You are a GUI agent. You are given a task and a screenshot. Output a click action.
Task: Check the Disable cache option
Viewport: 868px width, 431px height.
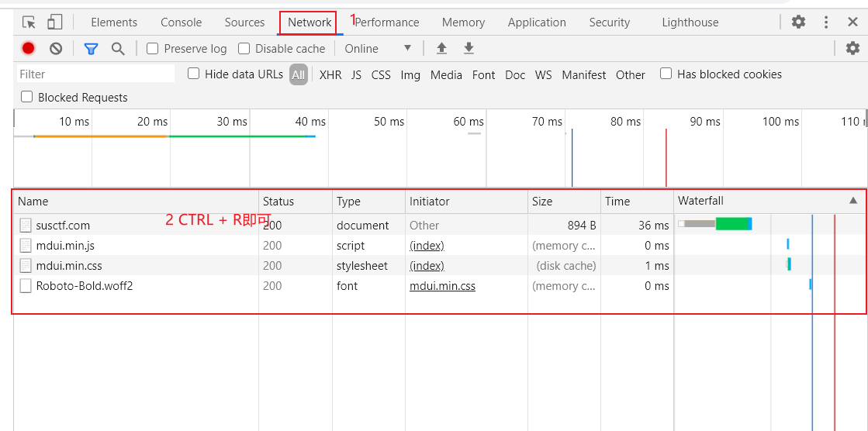244,49
